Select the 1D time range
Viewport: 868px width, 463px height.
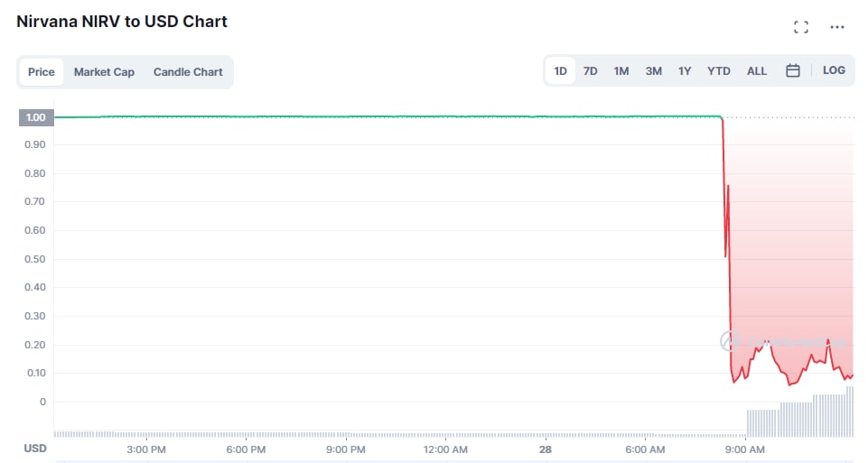point(561,70)
